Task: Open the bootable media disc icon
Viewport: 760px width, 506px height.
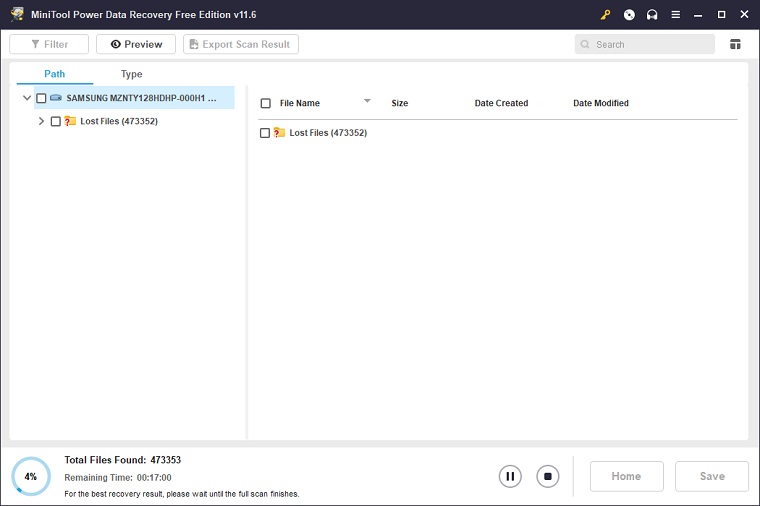Action: 629,15
